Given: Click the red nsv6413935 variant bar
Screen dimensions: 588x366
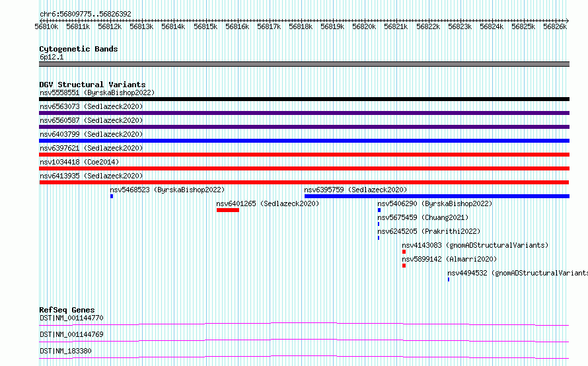Looking at the screenshot, I should tap(304, 182).
